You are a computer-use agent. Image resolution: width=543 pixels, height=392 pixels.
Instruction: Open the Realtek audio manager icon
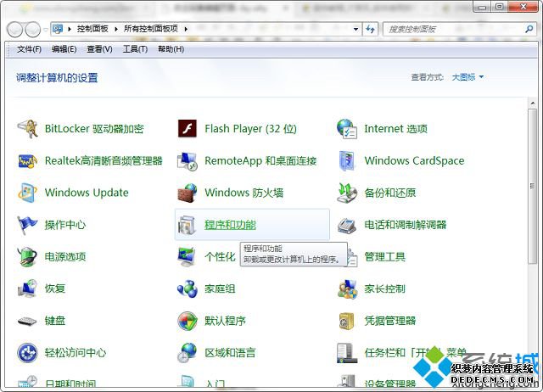pos(27,160)
